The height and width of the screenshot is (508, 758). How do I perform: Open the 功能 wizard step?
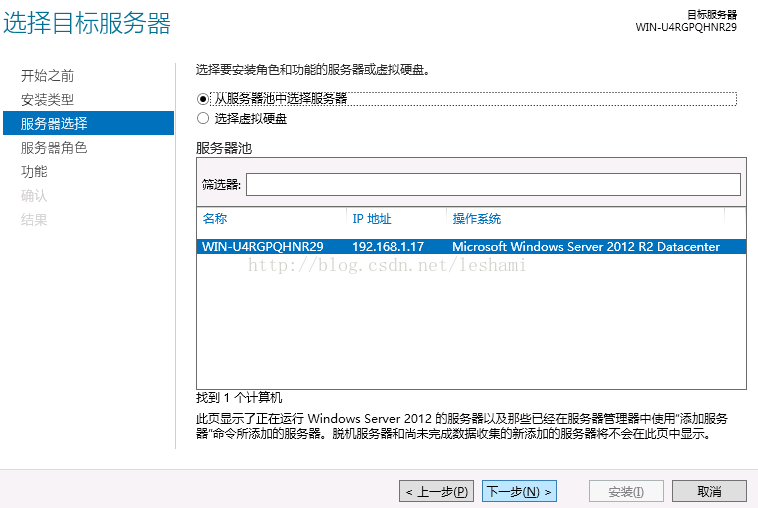34,172
